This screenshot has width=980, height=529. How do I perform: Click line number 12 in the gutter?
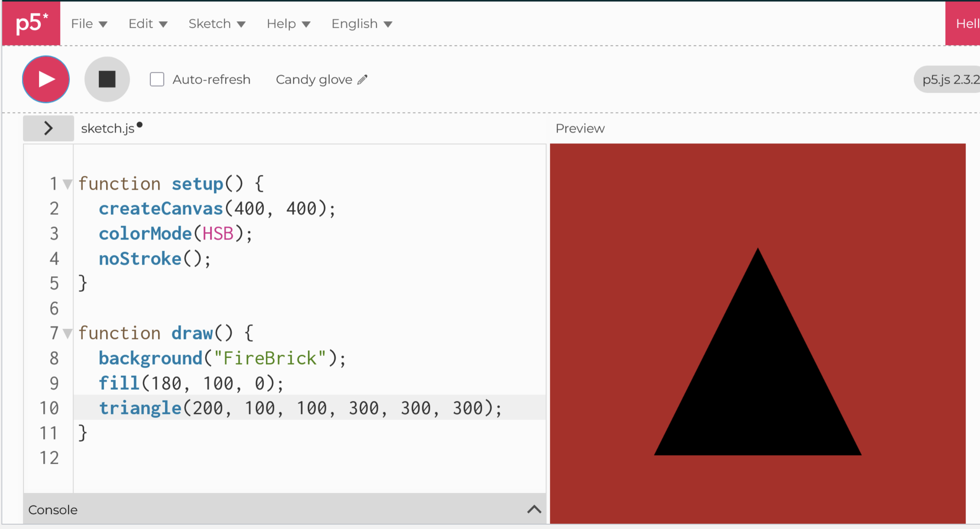[x=49, y=458]
